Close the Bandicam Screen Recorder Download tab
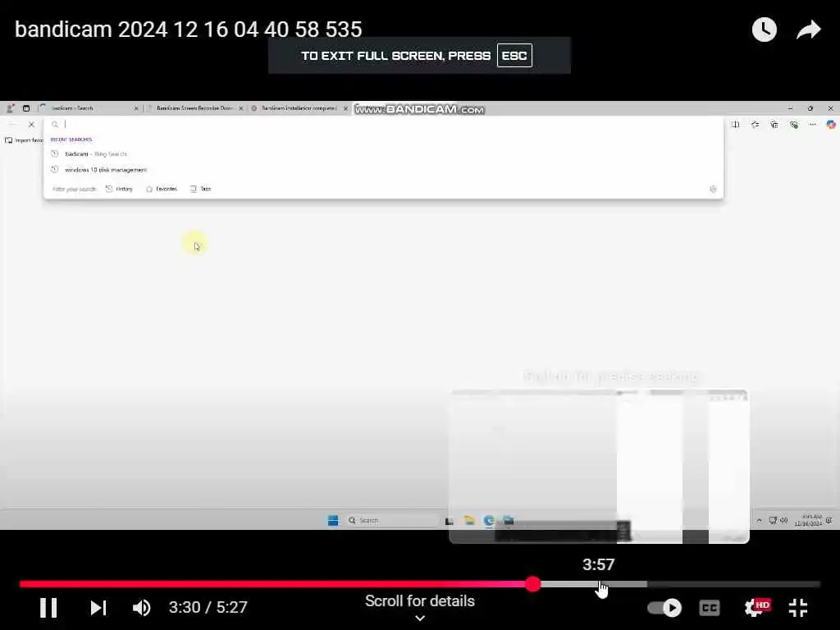The width and height of the screenshot is (840, 630). pos(240,108)
